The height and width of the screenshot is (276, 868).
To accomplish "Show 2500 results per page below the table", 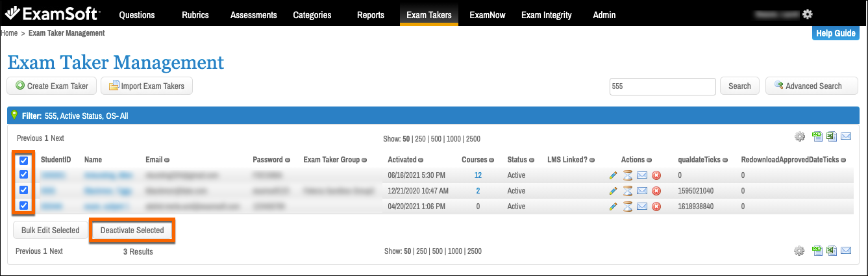I will (x=475, y=251).
